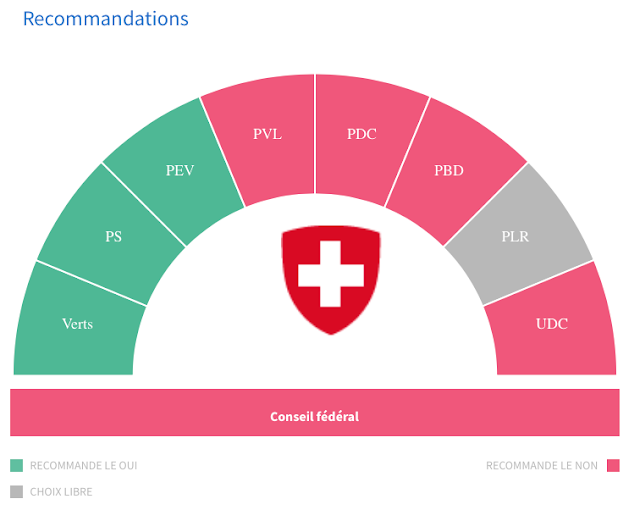Click the PVL party segment
This screenshot has width=640, height=510.
[265, 135]
